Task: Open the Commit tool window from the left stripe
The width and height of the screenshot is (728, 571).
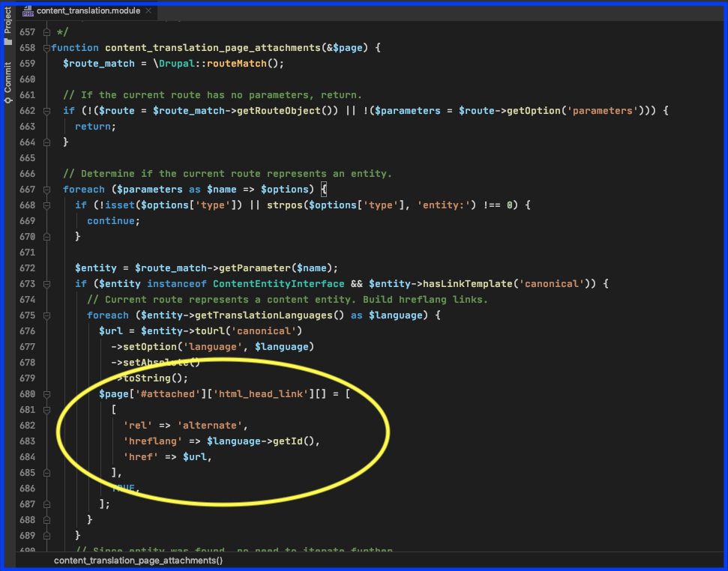Action: pos(7,78)
